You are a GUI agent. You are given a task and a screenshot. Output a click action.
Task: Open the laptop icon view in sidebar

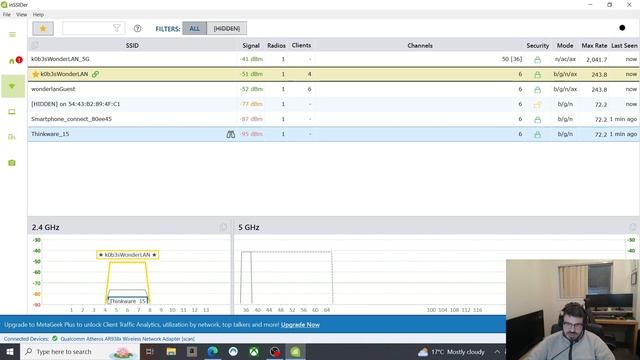(x=12, y=112)
